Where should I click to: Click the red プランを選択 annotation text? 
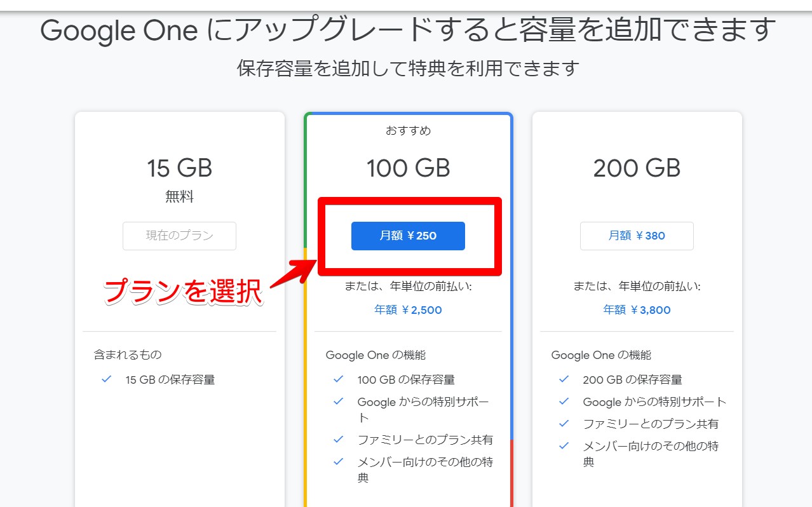coord(183,292)
